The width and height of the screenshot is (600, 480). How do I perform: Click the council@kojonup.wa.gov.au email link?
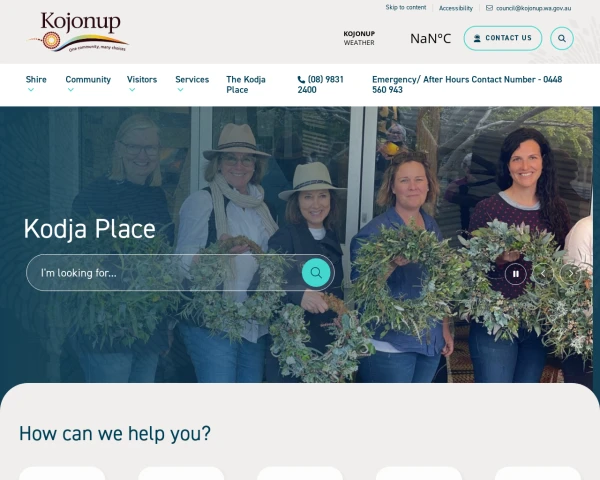(533, 8)
